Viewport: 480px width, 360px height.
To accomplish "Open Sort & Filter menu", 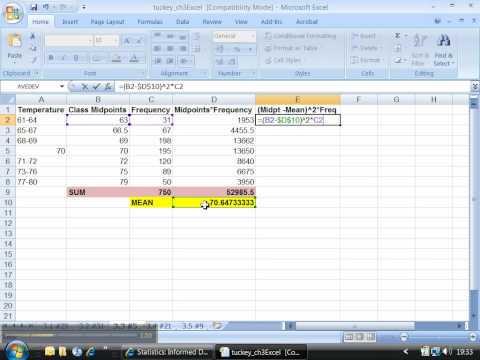I will [x=420, y=49].
